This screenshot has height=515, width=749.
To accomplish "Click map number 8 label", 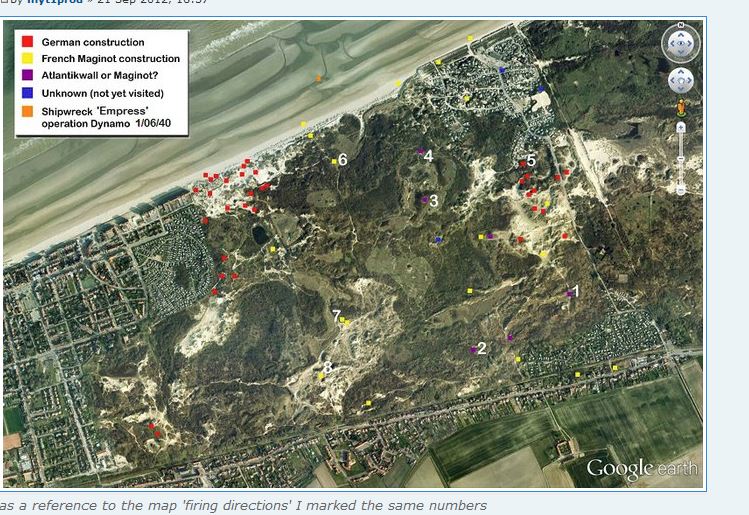I will point(328,367).
